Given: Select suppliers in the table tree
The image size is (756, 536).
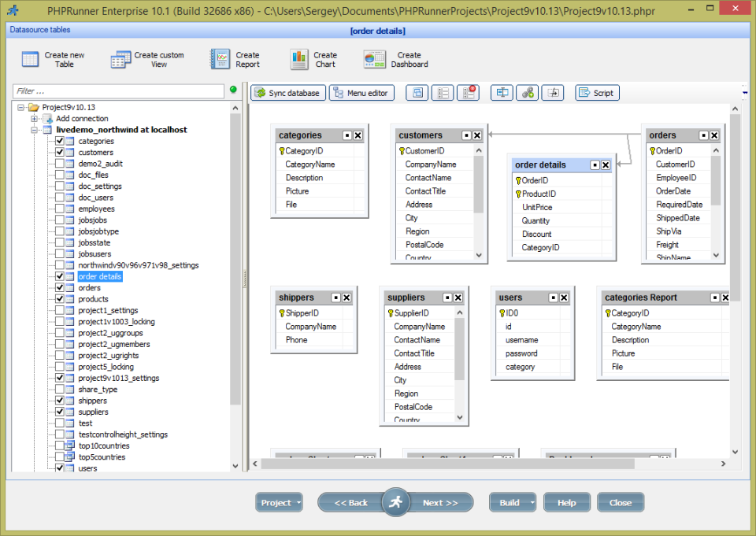Looking at the screenshot, I should [x=94, y=412].
